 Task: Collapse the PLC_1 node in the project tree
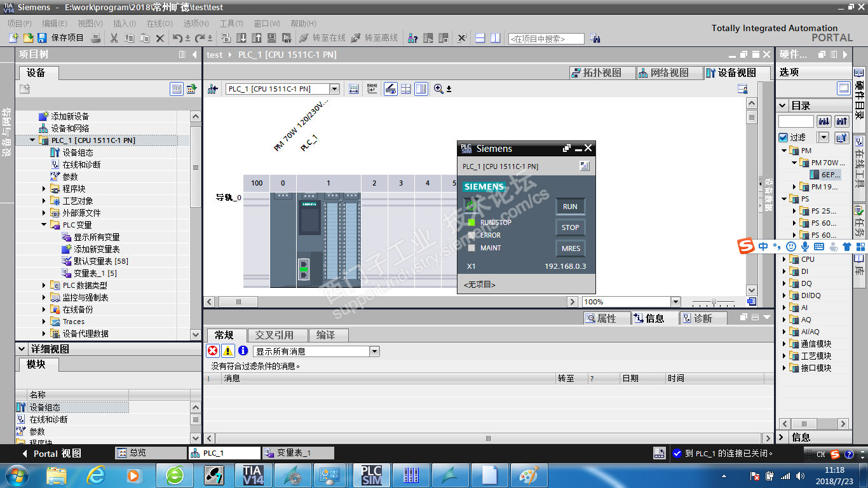click(32, 140)
